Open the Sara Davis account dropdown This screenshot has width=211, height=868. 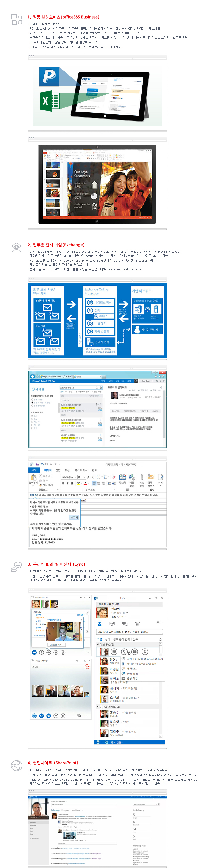point(152,381)
